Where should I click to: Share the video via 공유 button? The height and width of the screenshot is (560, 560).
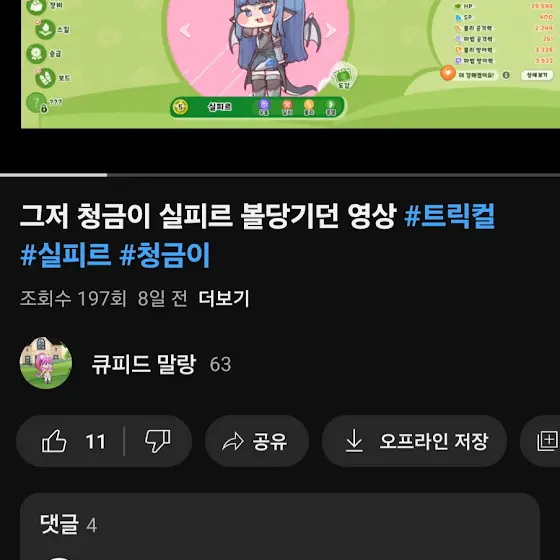click(x=257, y=441)
